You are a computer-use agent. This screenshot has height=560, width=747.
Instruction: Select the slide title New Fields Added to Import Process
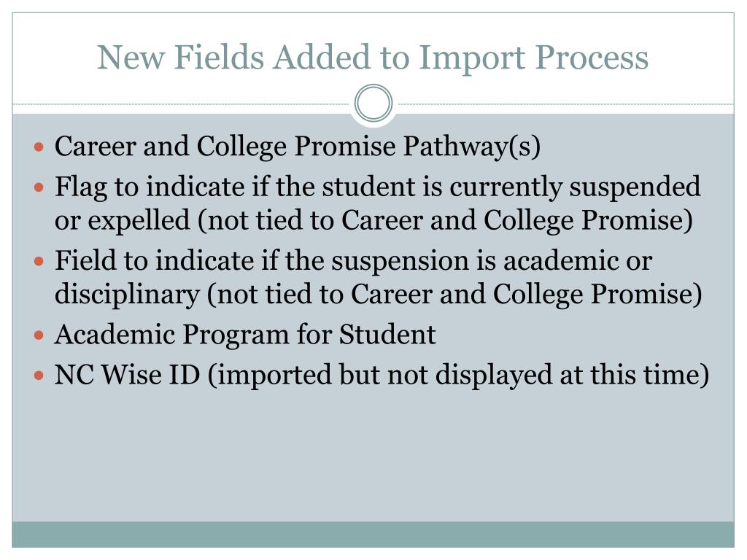pos(373,58)
